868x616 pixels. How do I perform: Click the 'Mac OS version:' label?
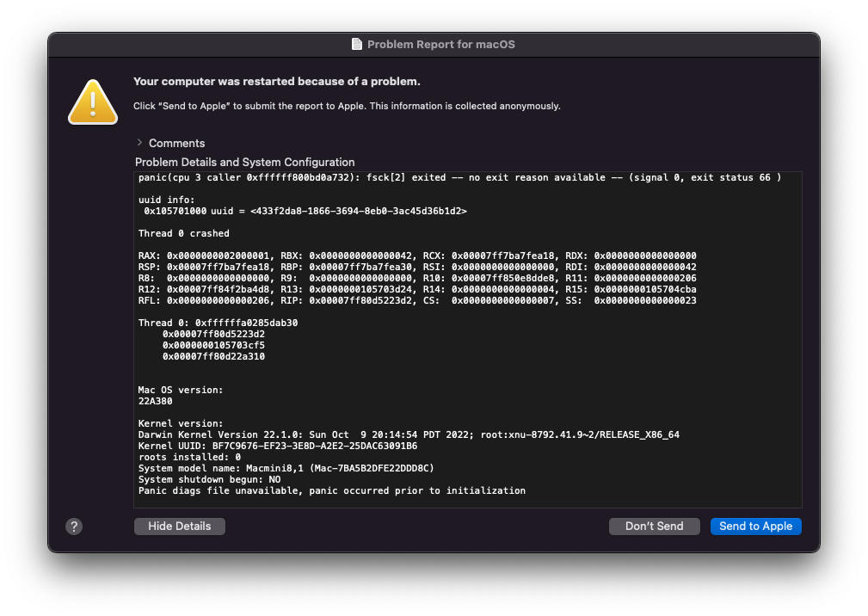coord(180,391)
